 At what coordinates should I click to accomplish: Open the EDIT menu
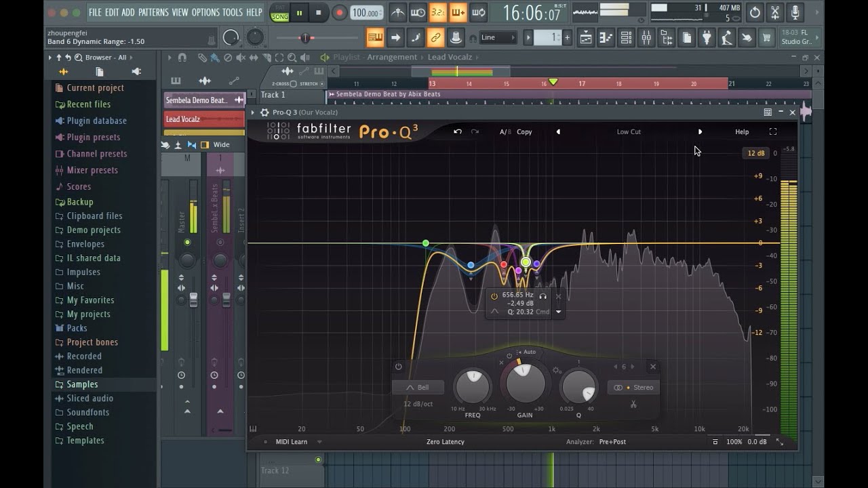(111, 12)
